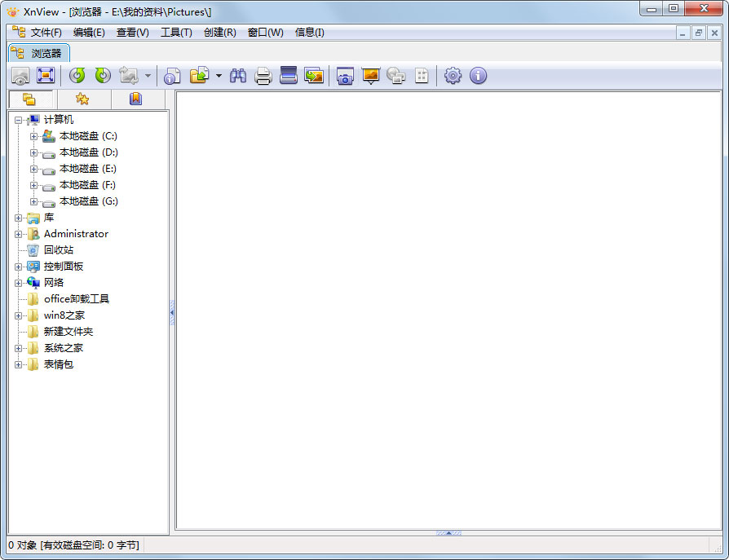The width and height of the screenshot is (729, 560).
Task: Click the blue info about icon
Action: click(x=478, y=76)
